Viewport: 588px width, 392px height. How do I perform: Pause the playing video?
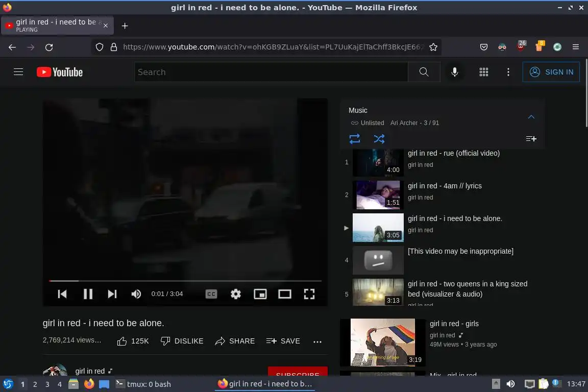[88, 294]
